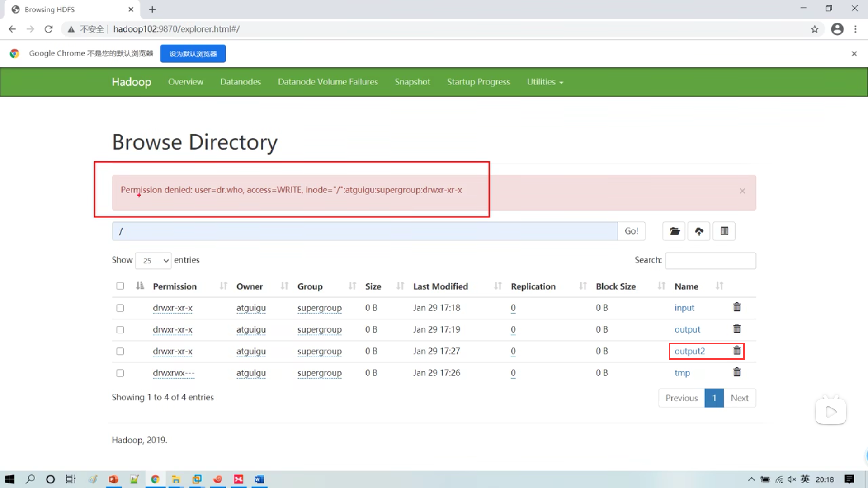Remove the tmp directory with trash icon

coord(736,372)
